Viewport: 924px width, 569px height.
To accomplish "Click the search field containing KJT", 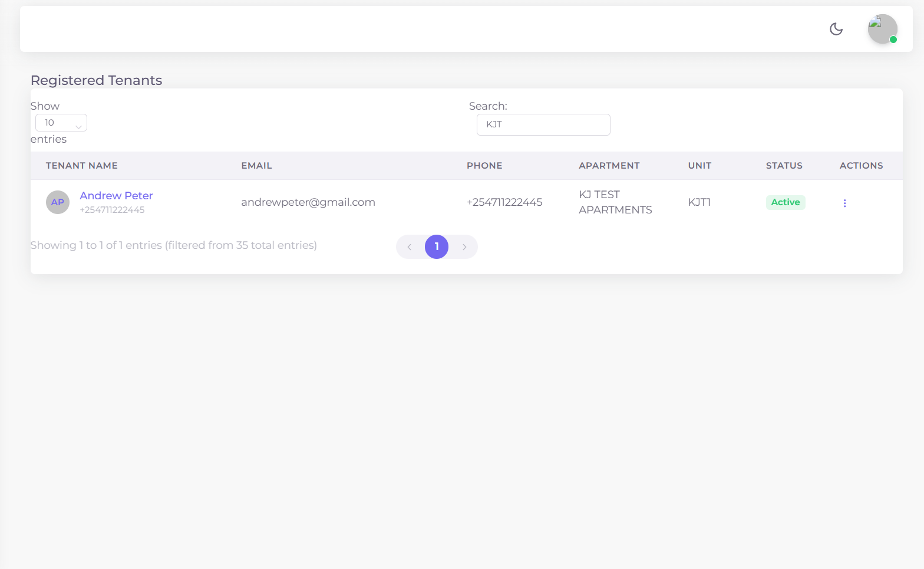I will [x=543, y=124].
